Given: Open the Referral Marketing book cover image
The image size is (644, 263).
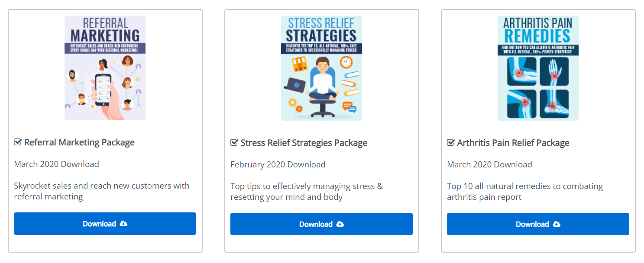Looking at the screenshot, I should (105, 68).
